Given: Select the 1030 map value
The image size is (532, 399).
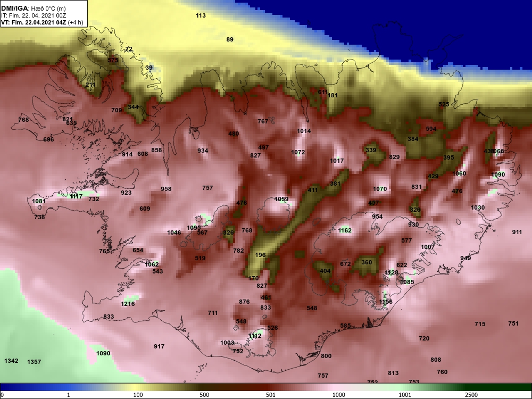Looking at the screenshot, I should click(478, 207).
